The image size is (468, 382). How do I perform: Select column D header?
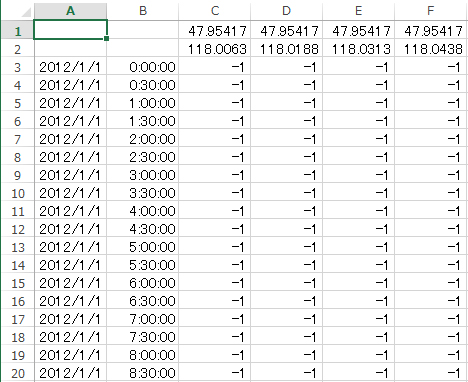pos(287,11)
